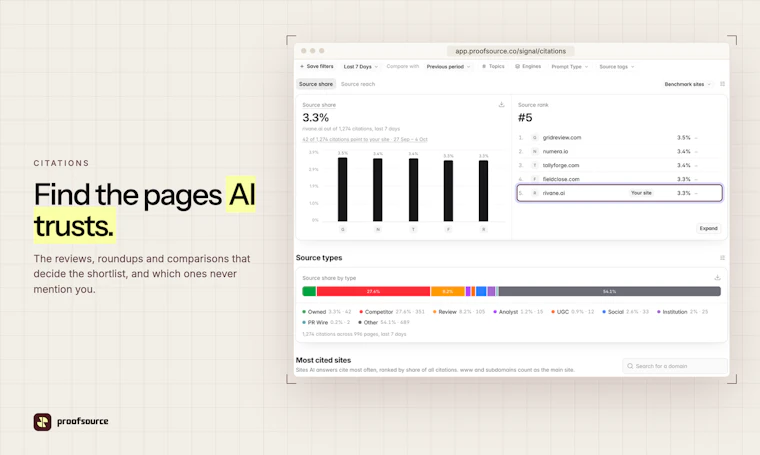Toggle the Other legend item

pos(384,322)
